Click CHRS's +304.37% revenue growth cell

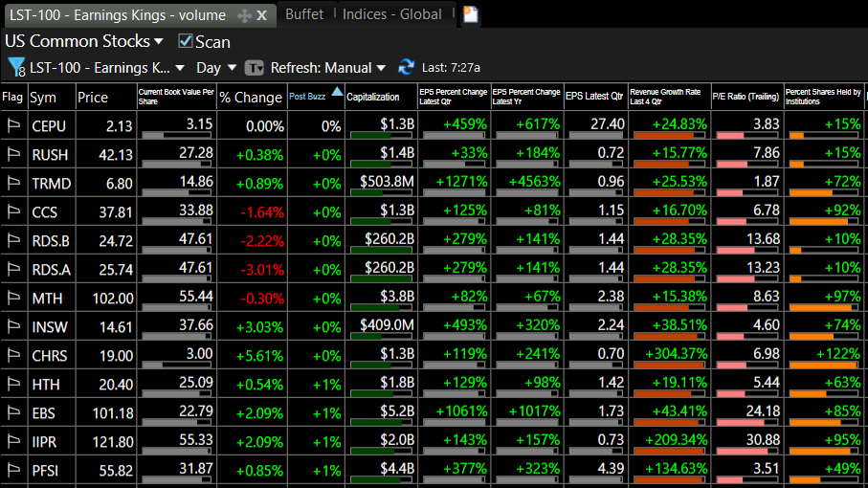coord(669,356)
